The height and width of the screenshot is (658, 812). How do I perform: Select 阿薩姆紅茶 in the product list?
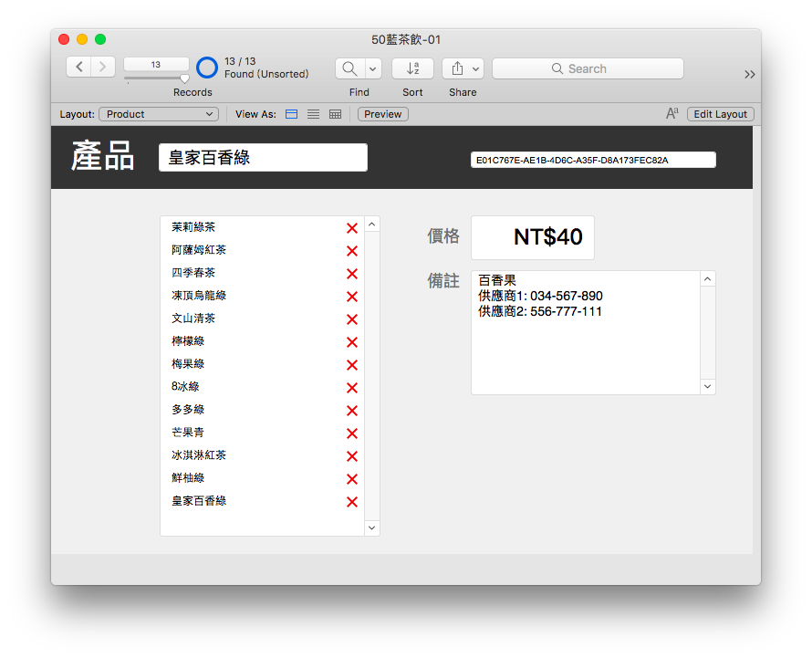click(199, 250)
